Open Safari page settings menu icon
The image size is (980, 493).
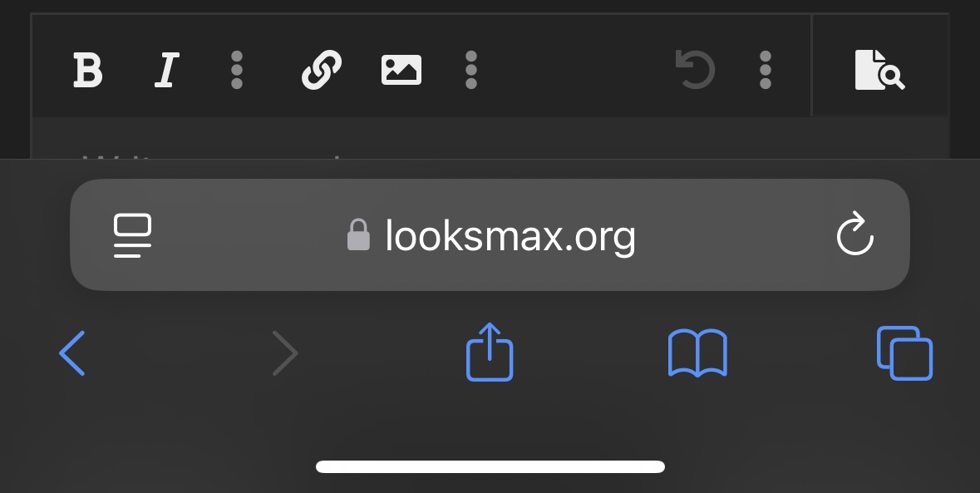pos(132,235)
